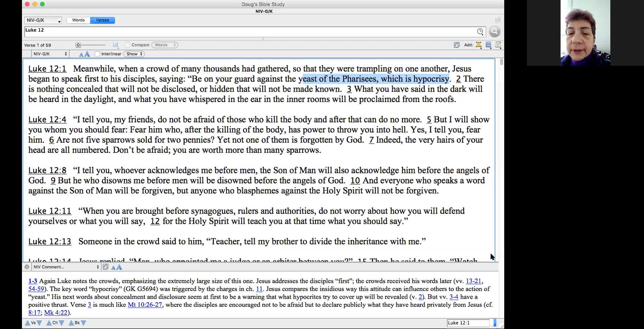This screenshot has width=644, height=329.
Task: Click the highlighted phrase 'yeast of the Pharisees'
Action: tap(337, 79)
